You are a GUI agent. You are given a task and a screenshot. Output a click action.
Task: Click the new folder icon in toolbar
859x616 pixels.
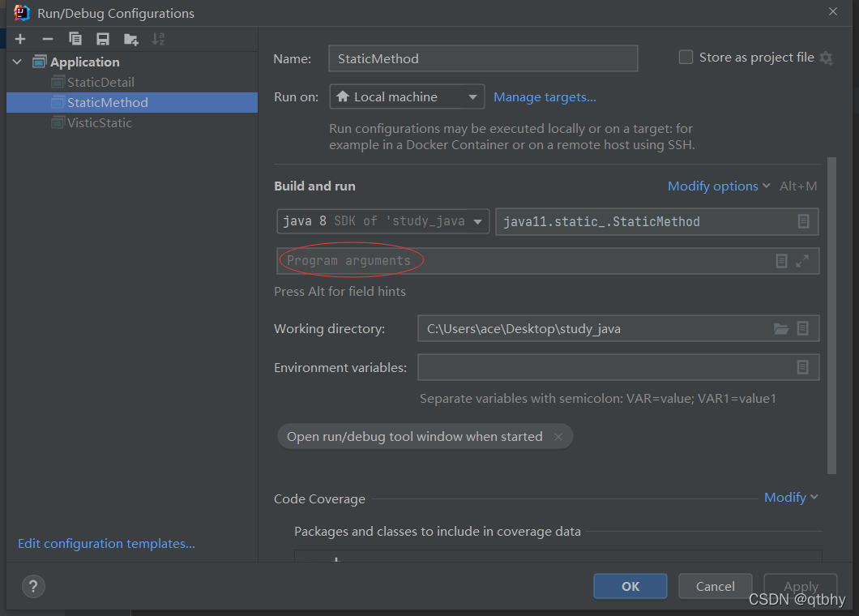point(130,39)
